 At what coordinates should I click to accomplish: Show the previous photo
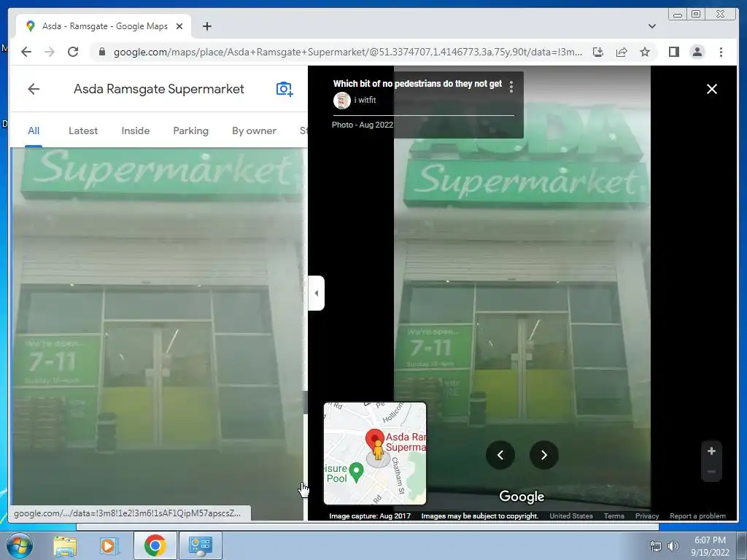pos(500,455)
